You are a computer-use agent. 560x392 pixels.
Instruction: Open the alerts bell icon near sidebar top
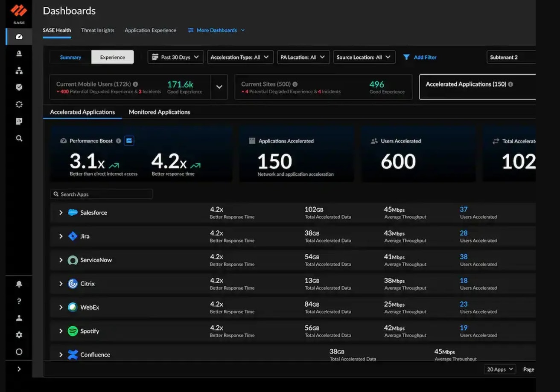pos(19,54)
